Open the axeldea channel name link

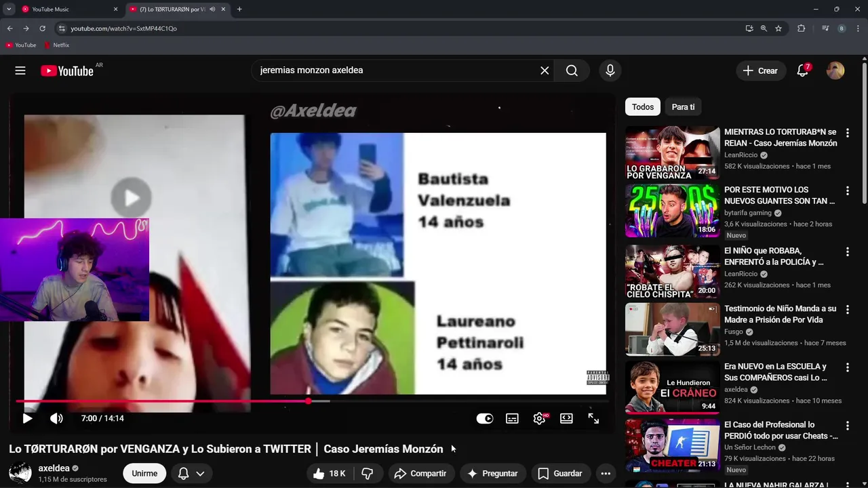coord(54,468)
